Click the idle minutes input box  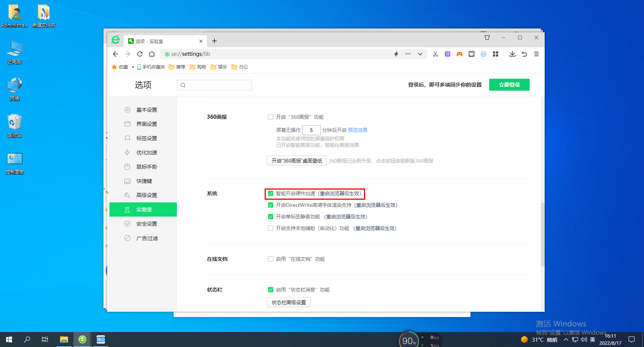[x=312, y=130]
